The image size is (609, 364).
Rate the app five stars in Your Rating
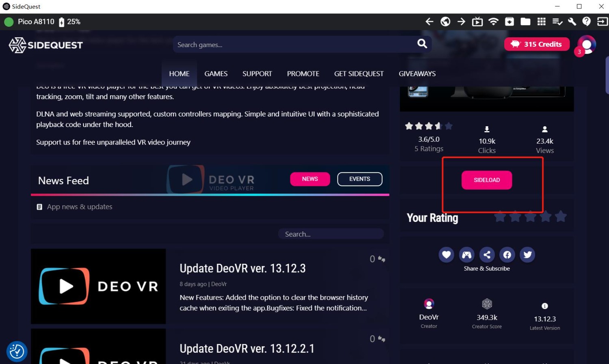click(x=561, y=216)
